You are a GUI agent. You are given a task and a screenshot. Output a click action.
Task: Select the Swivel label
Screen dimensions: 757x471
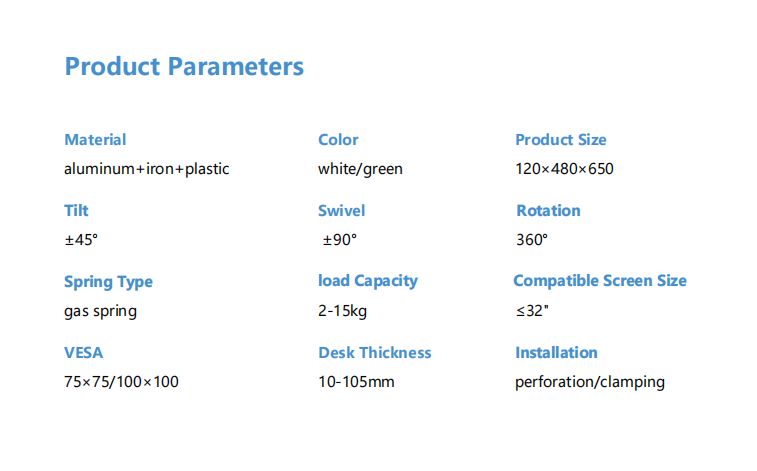341,210
